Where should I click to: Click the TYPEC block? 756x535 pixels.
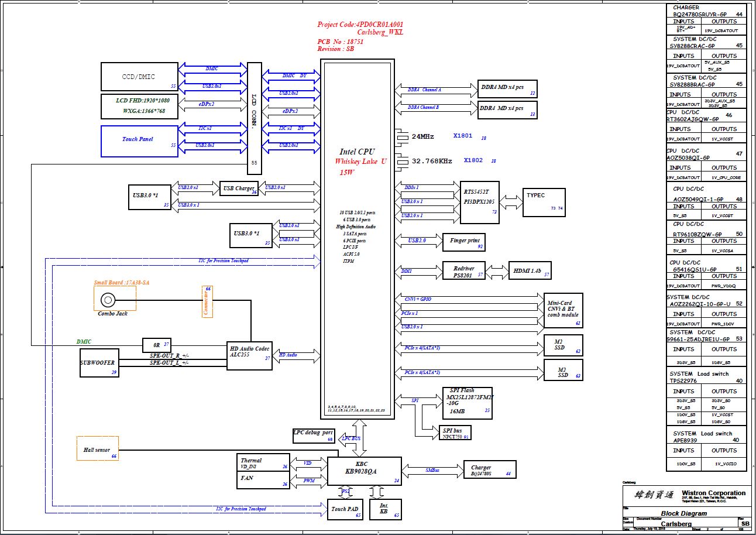point(544,202)
